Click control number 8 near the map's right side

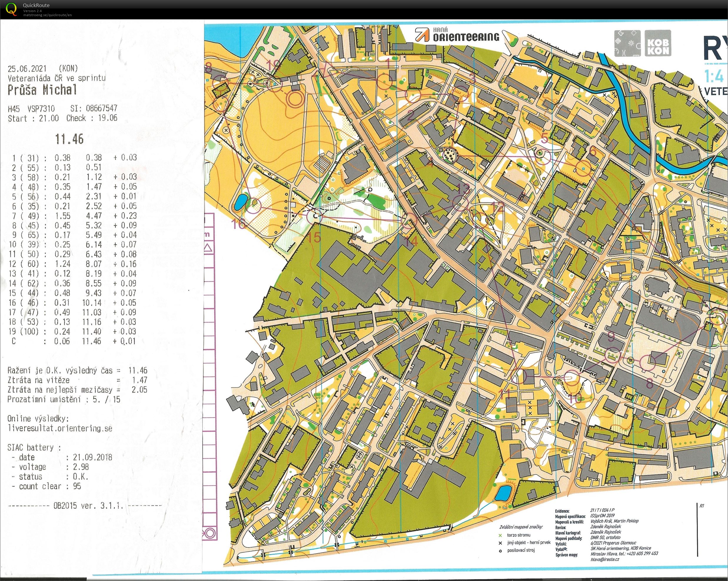click(649, 384)
